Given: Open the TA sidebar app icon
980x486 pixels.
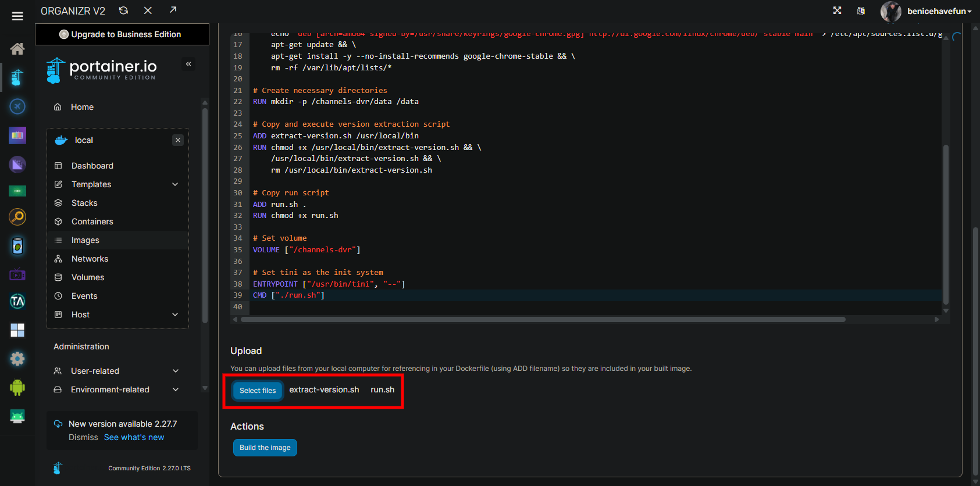Looking at the screenshot, I should 17,301.
